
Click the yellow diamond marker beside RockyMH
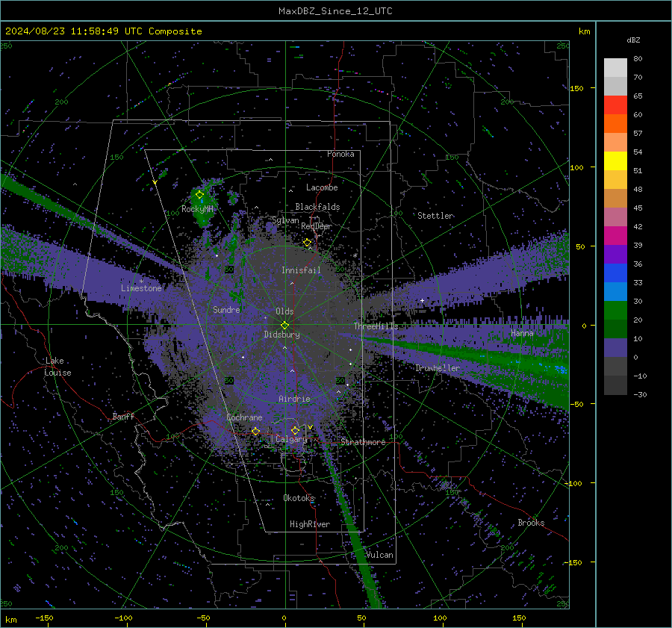tap(199, 195)
